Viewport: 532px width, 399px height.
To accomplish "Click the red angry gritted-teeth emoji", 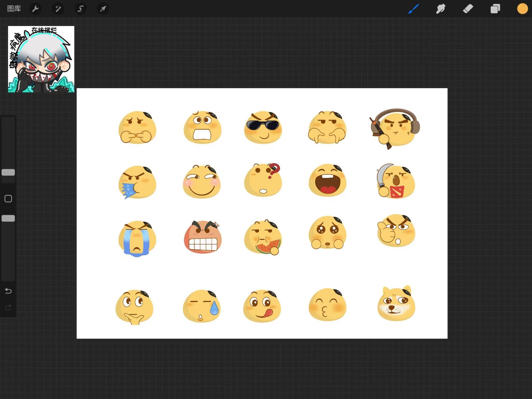I will pyautogui.click(x=203, y=237).
